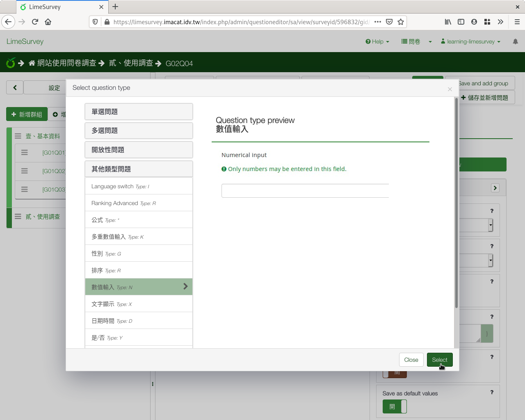Image resolution: width=525 pixels, height=420 pixels.
Task: Open the Firefox hamburger menu
Action: point(517,22)
